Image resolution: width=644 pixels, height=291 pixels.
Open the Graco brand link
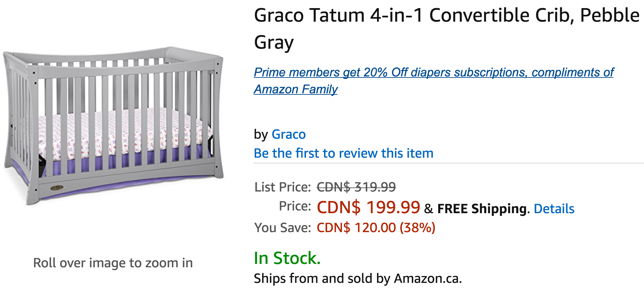(289, 134)
